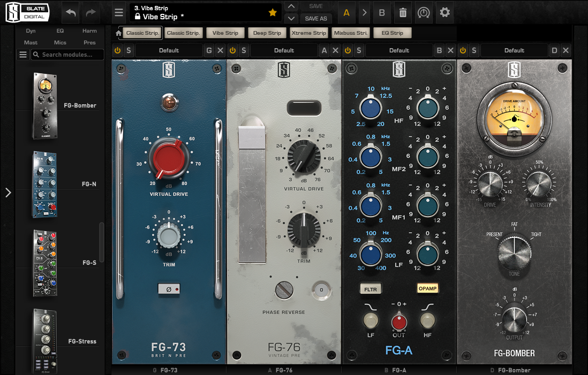Image resolution: width=588 pixels, height=375 pixels.
Task: Click the home icon in strip bar
Action: click(118, 33)
